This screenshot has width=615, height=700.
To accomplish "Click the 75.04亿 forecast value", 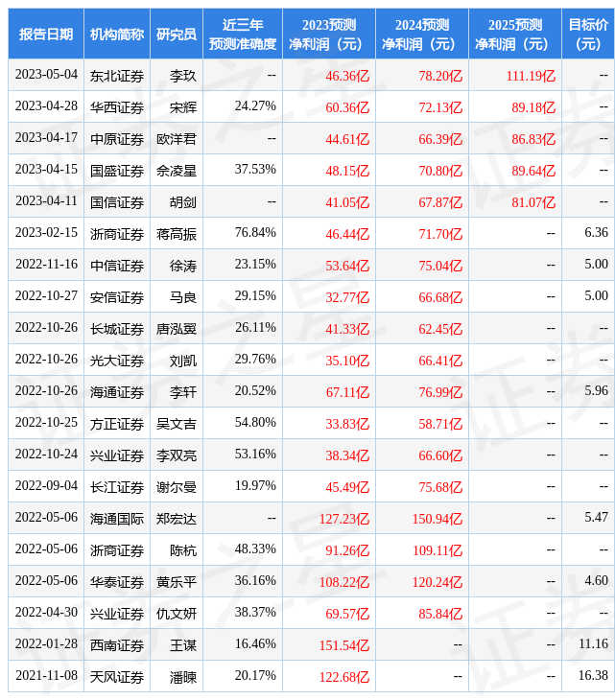I will coord(440,266).
